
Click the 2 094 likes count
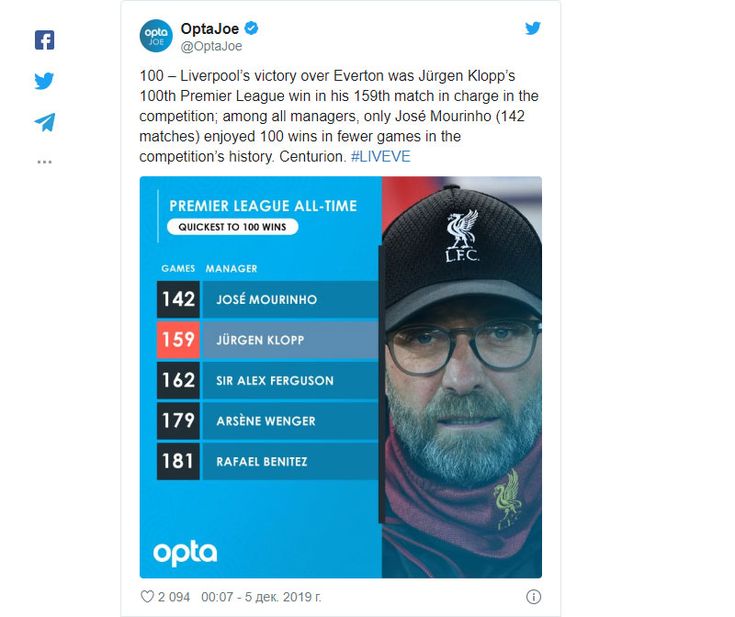pyautogui.click(x=173, y=597)
